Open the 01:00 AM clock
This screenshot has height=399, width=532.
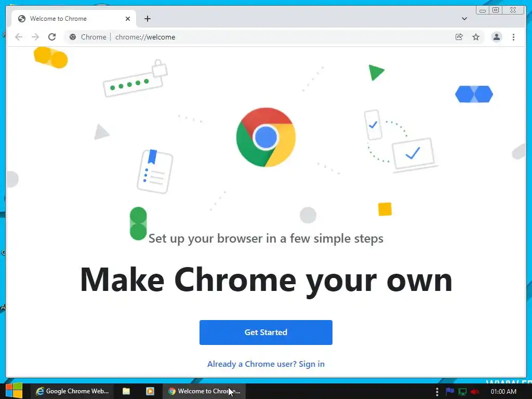503,392
